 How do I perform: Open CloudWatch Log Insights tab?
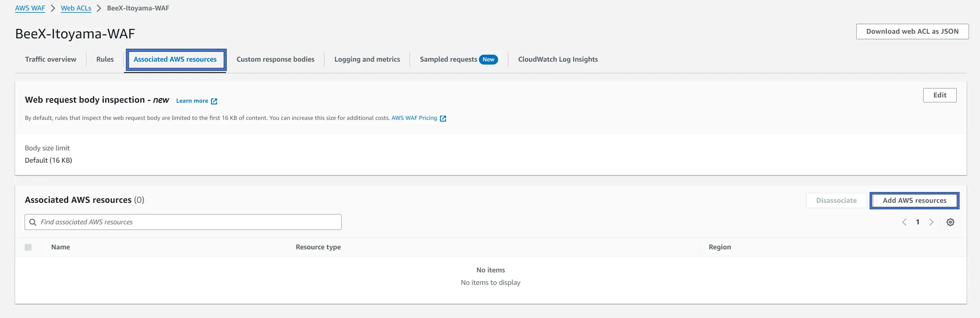point(558,59)
